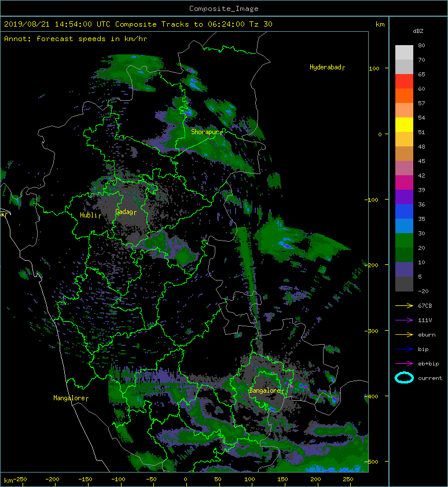The image size is (448, 487).
Task: Click the red 65 dBZ color swatch
Action: coord(404,81)
